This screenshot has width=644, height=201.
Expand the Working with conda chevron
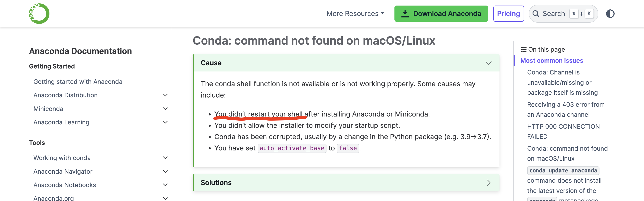tap(165, 158)
